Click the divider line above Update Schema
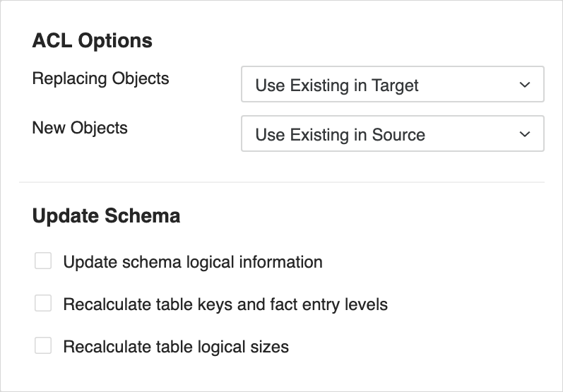This screenshot has height=392, width=563. [x=281, y=182]
